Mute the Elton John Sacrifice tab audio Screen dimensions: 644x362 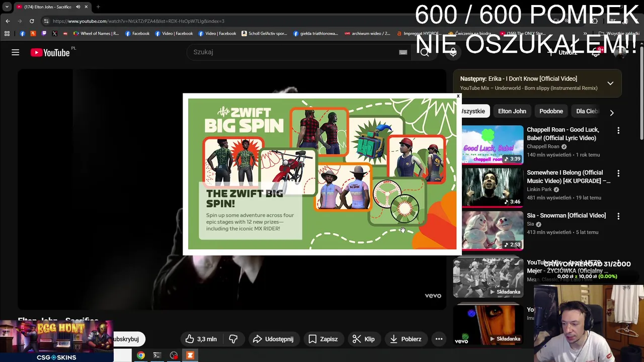pyautogui.click(x=78, y=7)
